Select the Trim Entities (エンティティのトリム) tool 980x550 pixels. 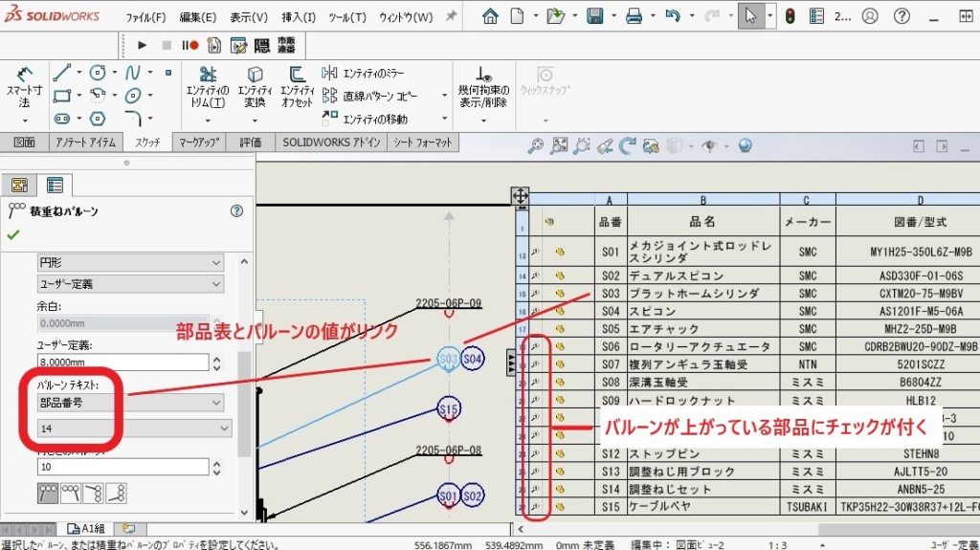(206, 88)
